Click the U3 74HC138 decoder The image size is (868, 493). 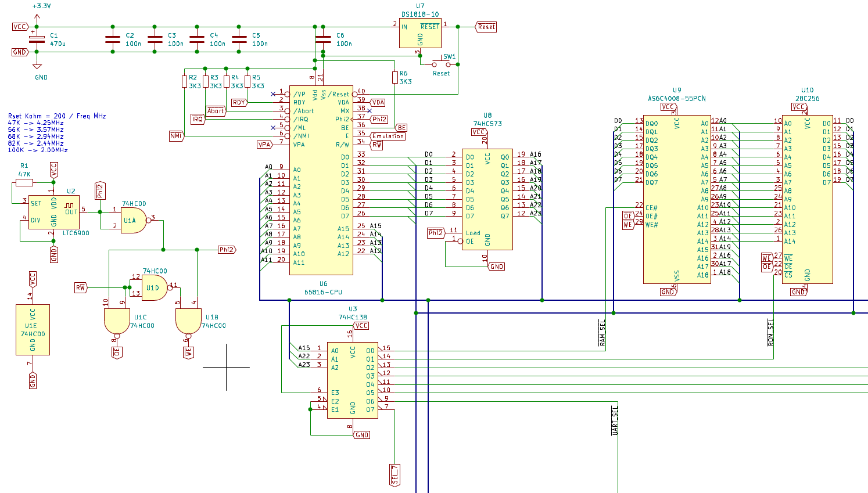(353, 380)
